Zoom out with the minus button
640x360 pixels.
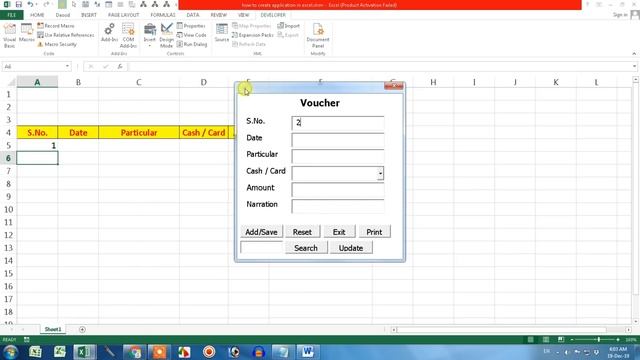pyautogui.click(x=572, y=340)
